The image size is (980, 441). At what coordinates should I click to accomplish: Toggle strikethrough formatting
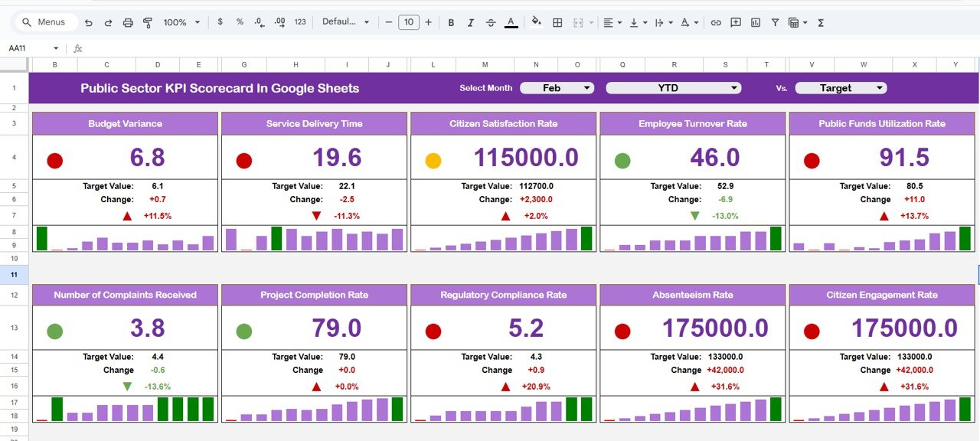(x=490, y=22)
